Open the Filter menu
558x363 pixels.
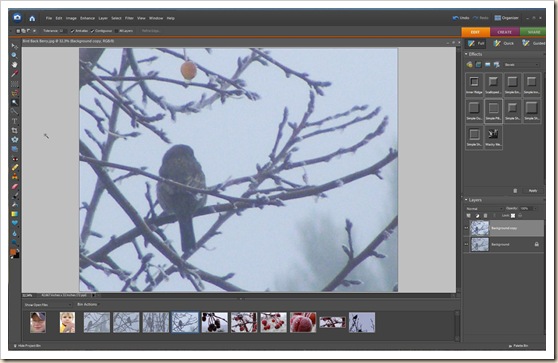point(129,18)
